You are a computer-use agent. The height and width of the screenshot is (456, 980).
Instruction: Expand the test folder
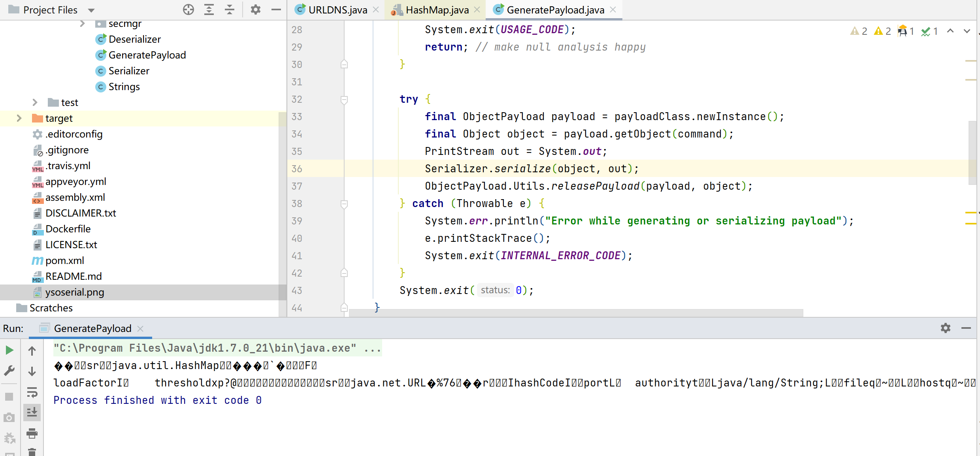pos(35,102)
